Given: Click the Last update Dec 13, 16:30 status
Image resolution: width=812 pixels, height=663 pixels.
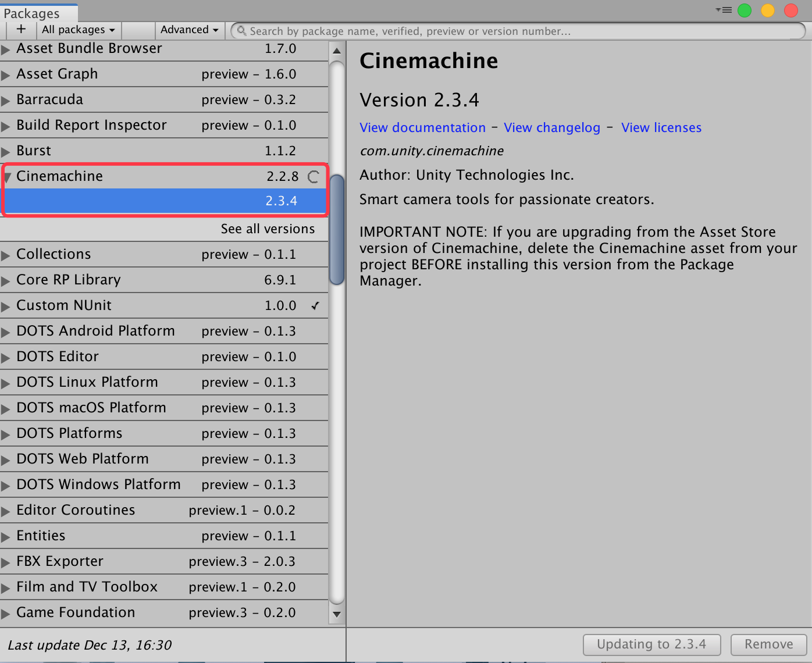Looking at the screenshot, I should [x=90, y=645].
